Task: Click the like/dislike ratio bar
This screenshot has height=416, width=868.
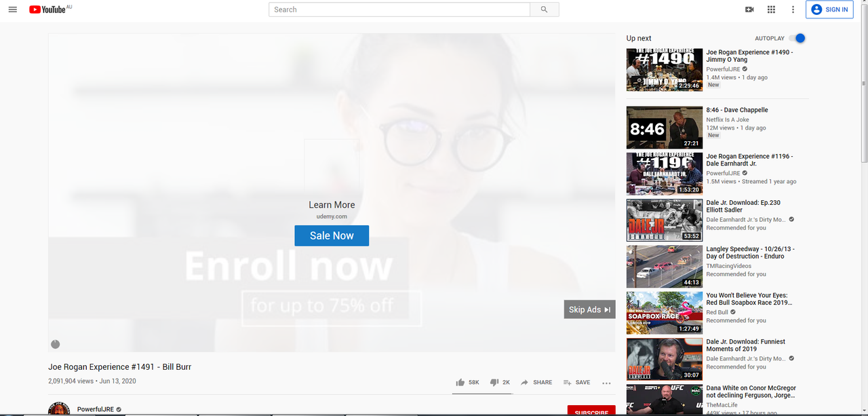Action: click(483, 394)
